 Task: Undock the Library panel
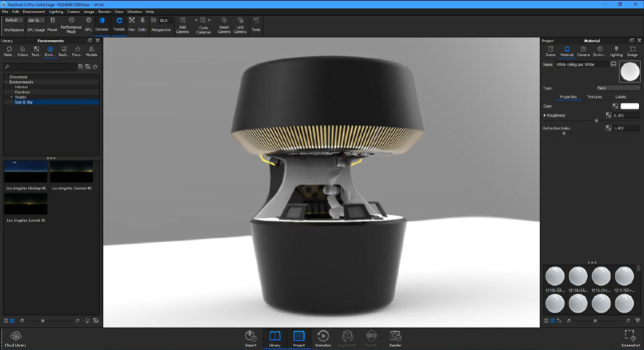tap(90, 40)
